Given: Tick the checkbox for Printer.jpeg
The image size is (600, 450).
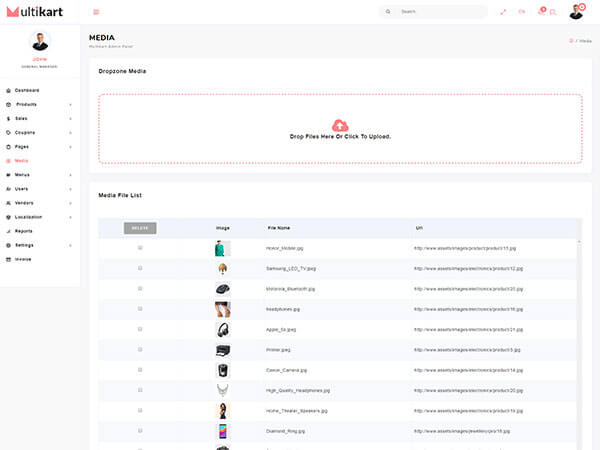Looking at the screenshot, I should tap(140, 349).
